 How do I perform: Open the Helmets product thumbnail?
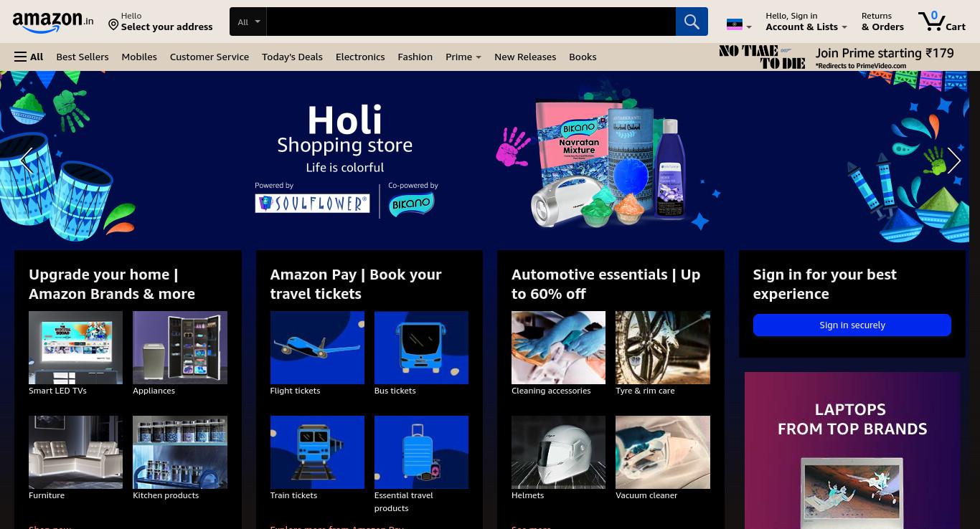(558, 452)
